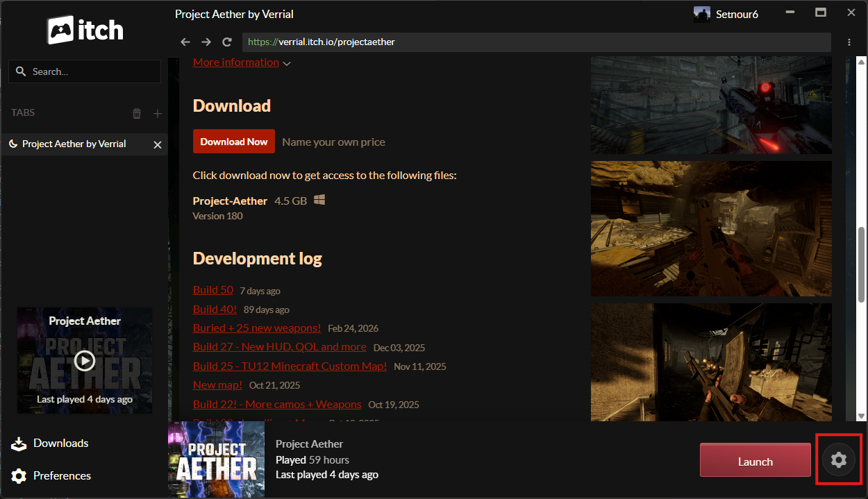Image resolution: width=868 pixels, height=499 pixels.
Task: Close the Project Aether tab
Action: (158, 144)
